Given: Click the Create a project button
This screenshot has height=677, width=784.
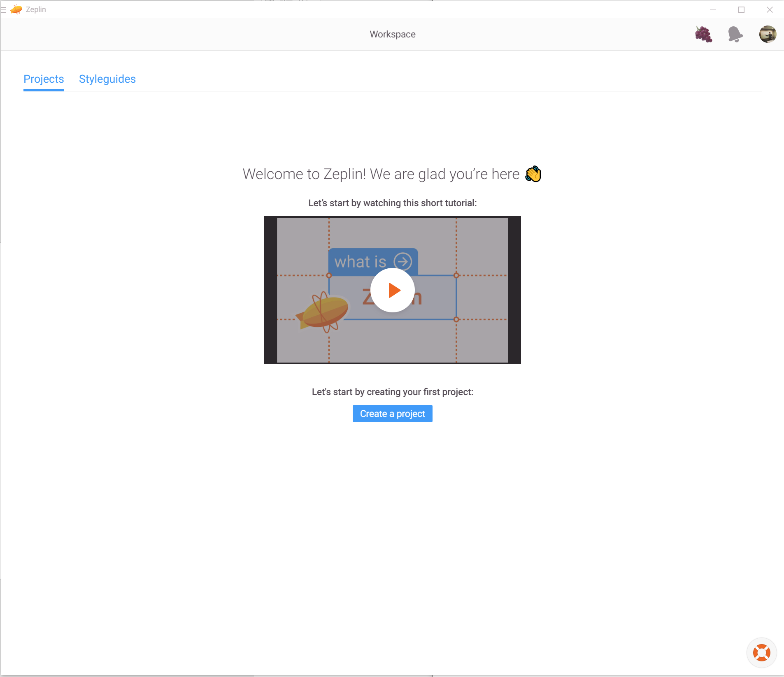Looking at the screenshot, I should click(x=393, y=414).
